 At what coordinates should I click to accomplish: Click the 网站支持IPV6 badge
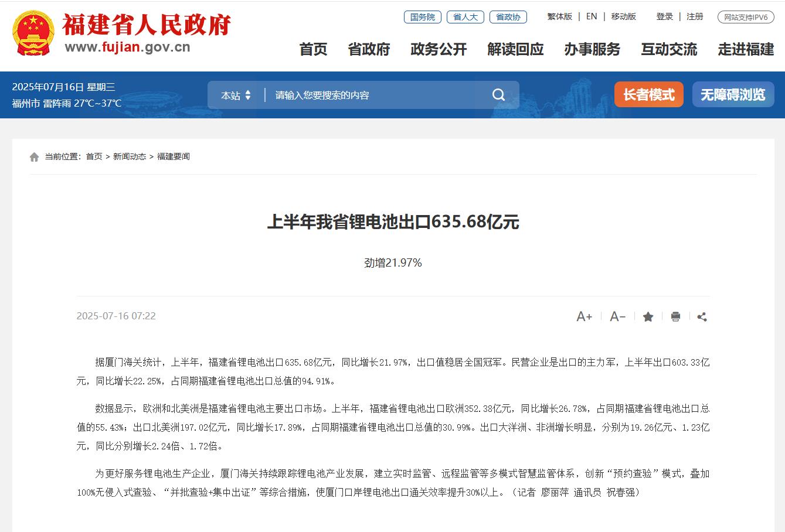746,17
